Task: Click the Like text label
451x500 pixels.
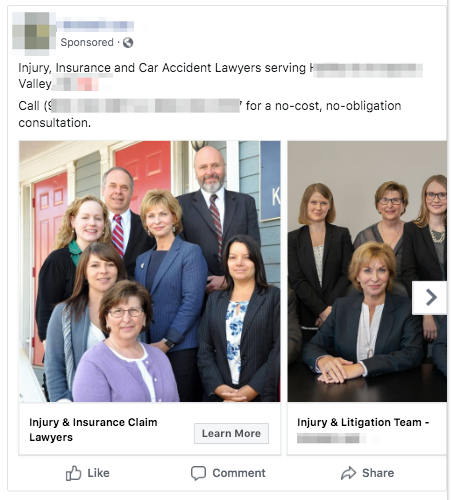Action: coord(98,473)
